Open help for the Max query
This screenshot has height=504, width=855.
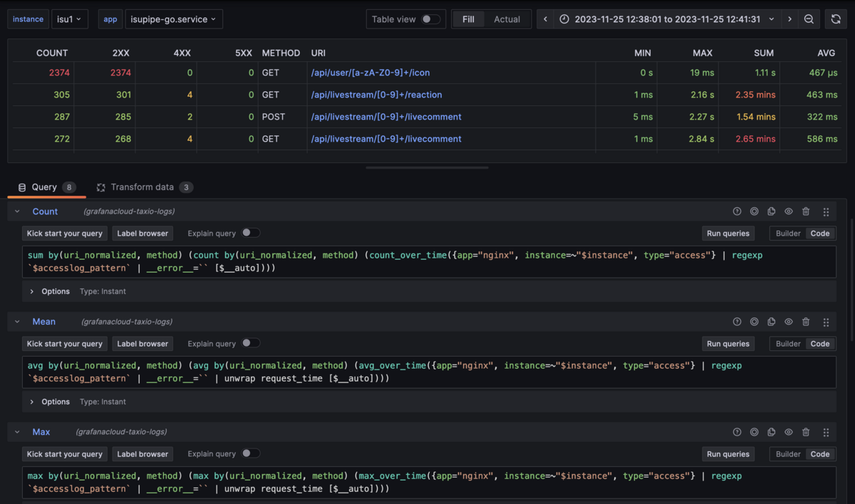pos(737,432)
